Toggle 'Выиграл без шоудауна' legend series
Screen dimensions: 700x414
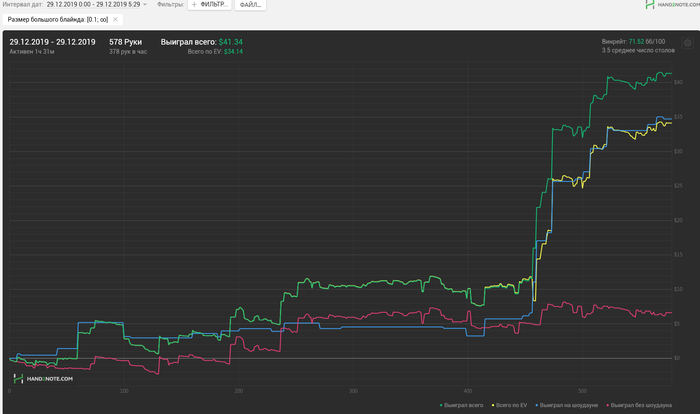pos(641,405)
